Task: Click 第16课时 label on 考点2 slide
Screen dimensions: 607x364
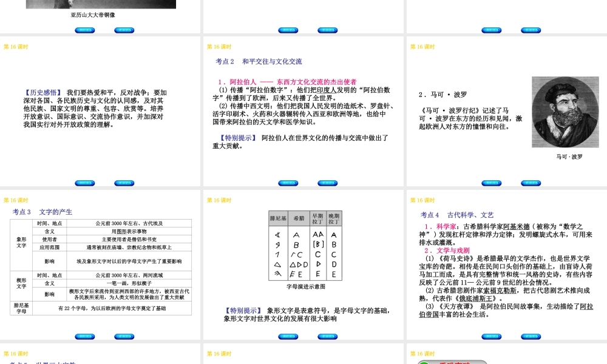Action: click(x=219, y=47)
